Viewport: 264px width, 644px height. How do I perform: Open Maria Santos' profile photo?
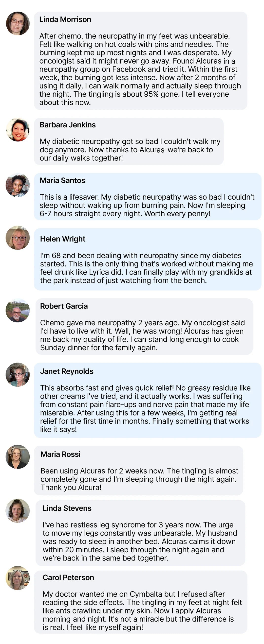pos(18,185)
